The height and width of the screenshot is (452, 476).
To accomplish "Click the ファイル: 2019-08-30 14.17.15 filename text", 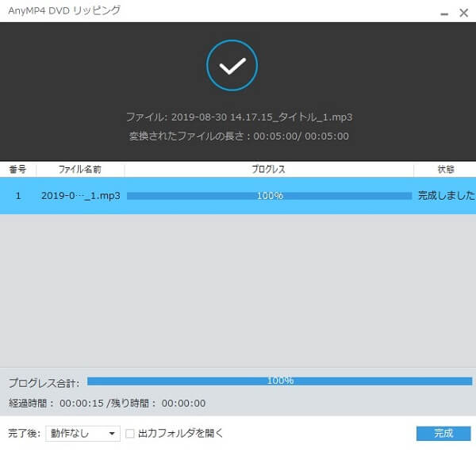I will [240, 117].
